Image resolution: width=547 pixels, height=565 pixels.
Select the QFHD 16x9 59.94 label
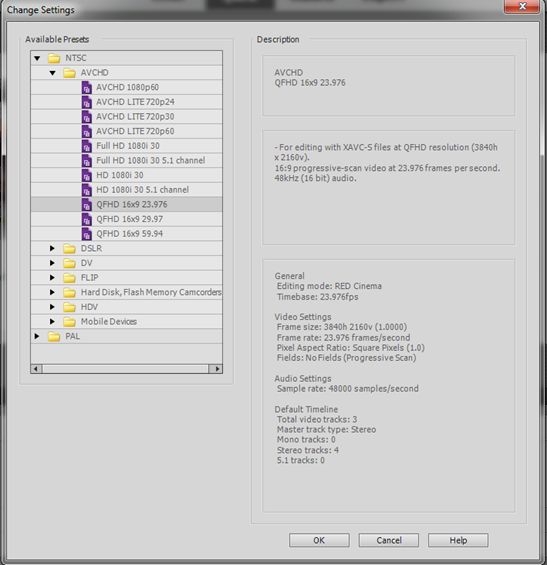(x=130, y=234)
